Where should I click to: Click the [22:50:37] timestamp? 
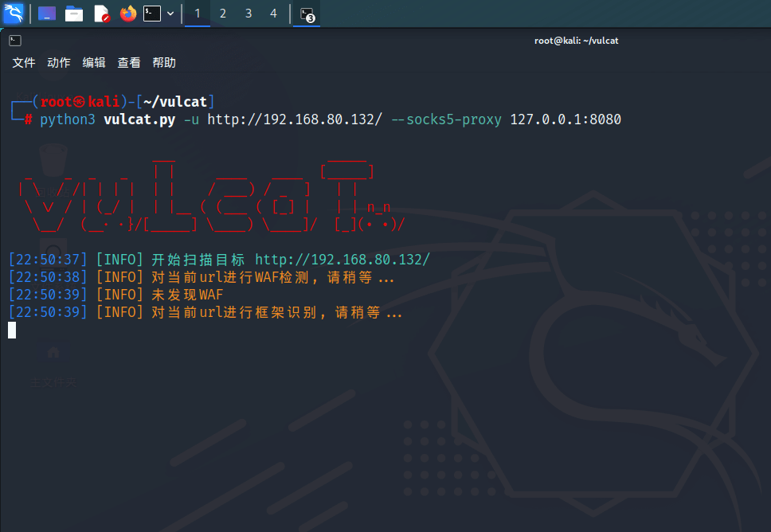point(48,259)
